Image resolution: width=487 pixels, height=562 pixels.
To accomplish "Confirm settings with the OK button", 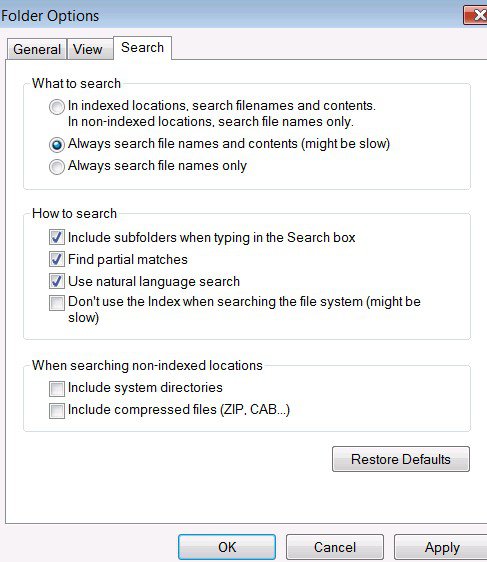I will (x=227, y=547).
